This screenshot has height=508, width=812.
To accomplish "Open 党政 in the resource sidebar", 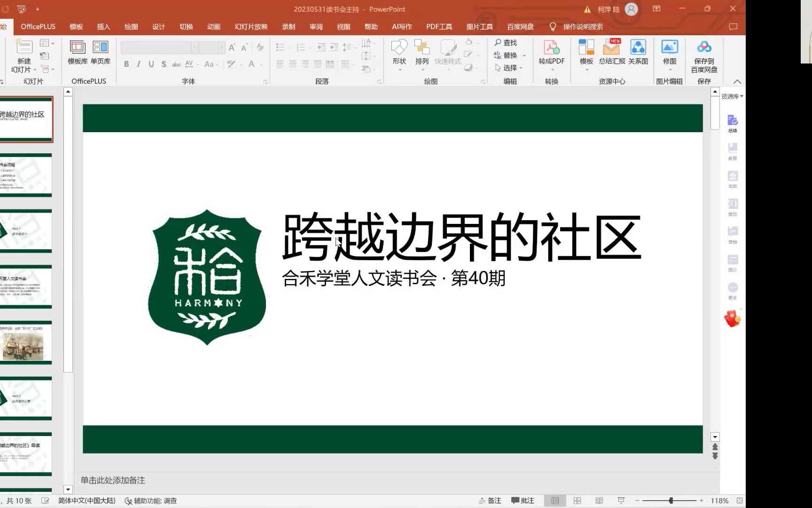I will (x=733, y=179).
